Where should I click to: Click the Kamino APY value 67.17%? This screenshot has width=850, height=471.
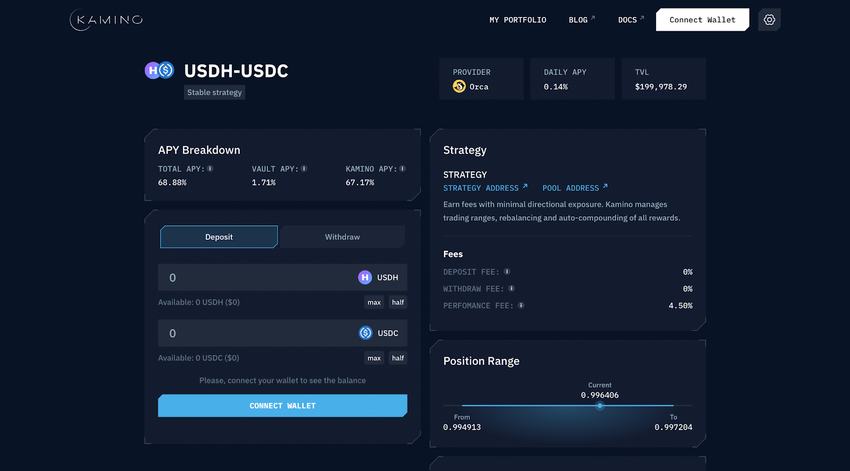coord(360,183)
